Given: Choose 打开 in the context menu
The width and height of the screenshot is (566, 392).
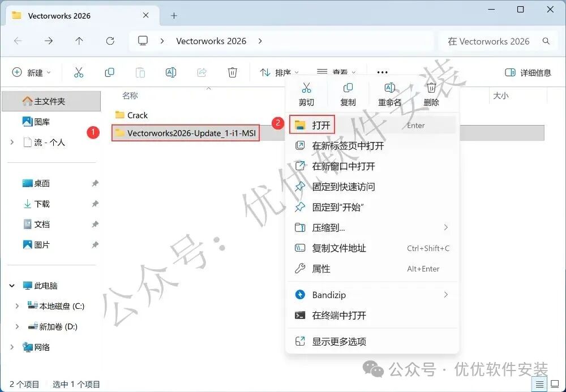Looking at the screenshot, I should (372, 125).
